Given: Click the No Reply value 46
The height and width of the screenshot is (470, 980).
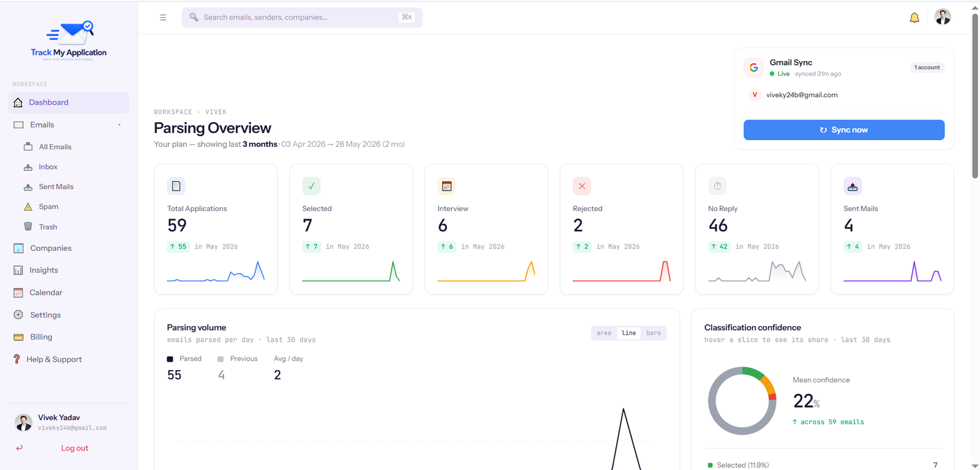Looking at the screenshot, I should coord(718,226).
